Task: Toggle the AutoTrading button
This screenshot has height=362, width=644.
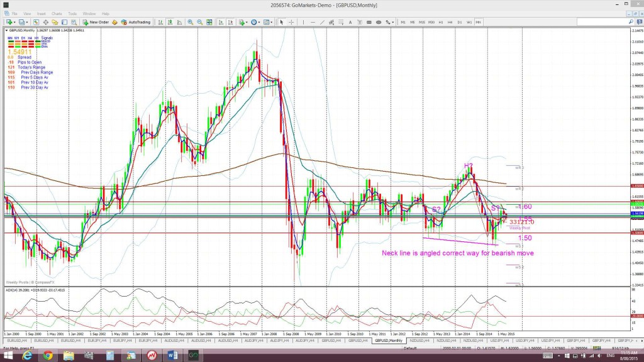Action: click(x=136, y=22)
